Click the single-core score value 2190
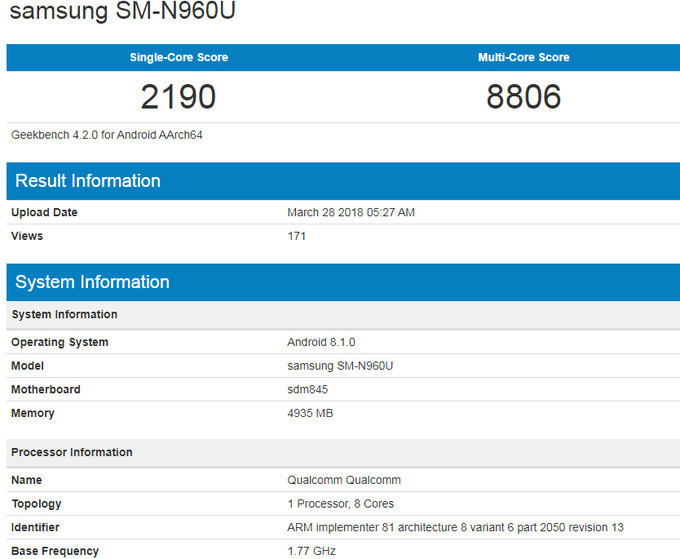Viewport: 680px width, 559px height. click(178, 97)
